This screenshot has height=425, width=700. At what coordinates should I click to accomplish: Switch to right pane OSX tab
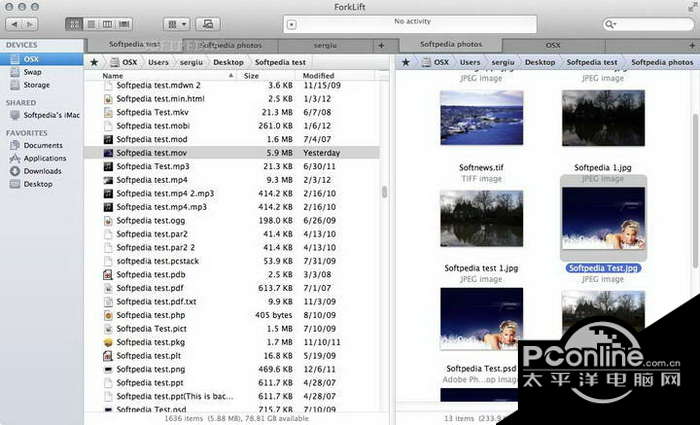click(553, 45)
